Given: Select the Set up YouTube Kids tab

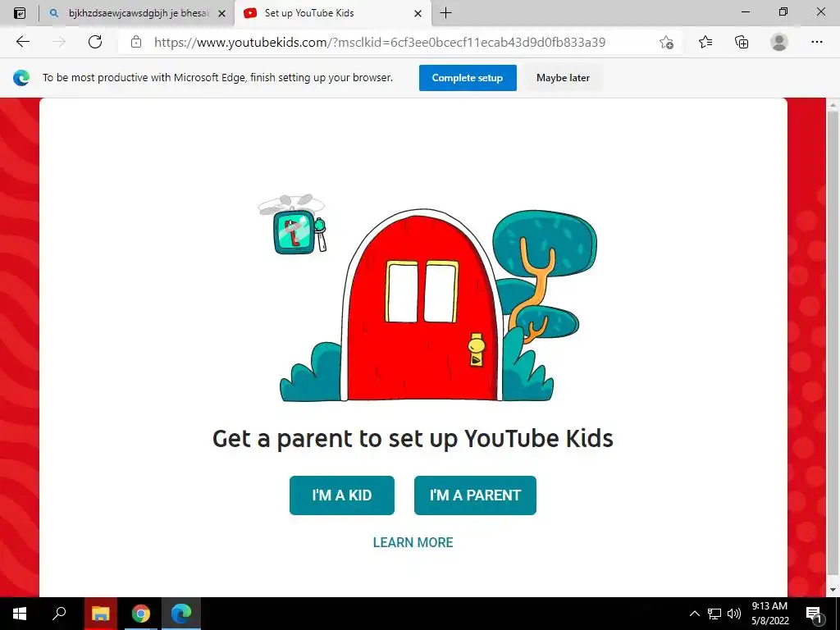Looking at the screenshot, I should pos(332,13).
